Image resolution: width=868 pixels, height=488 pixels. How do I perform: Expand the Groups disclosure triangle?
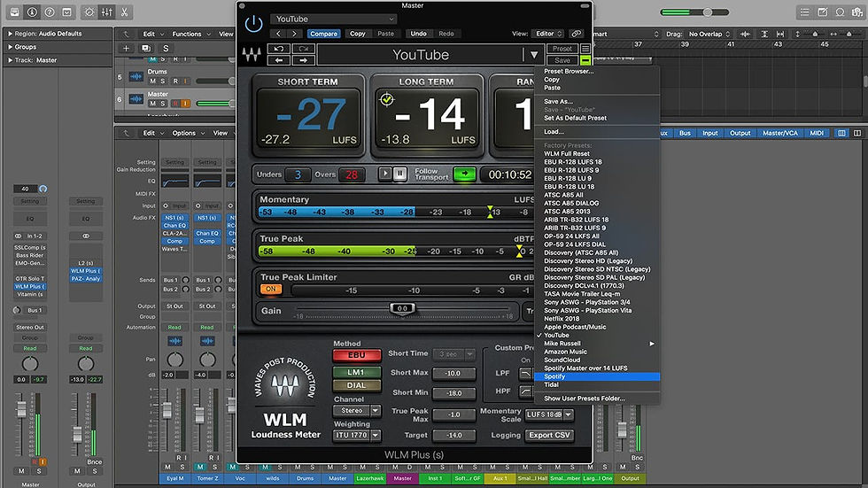10,47
